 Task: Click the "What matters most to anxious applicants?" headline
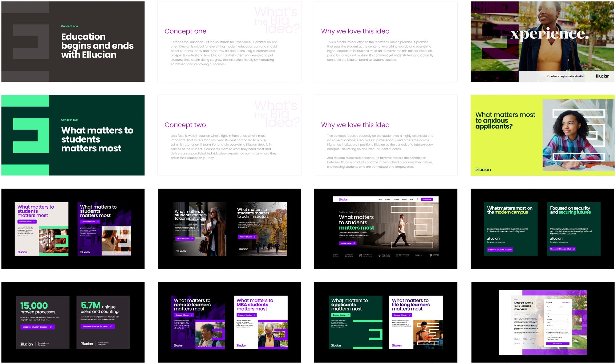[x=505, y=120]
